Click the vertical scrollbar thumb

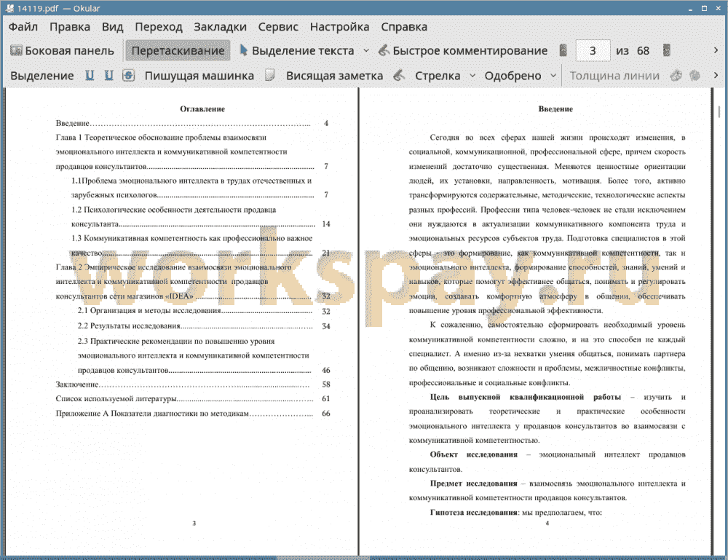(x=719, y=111)
